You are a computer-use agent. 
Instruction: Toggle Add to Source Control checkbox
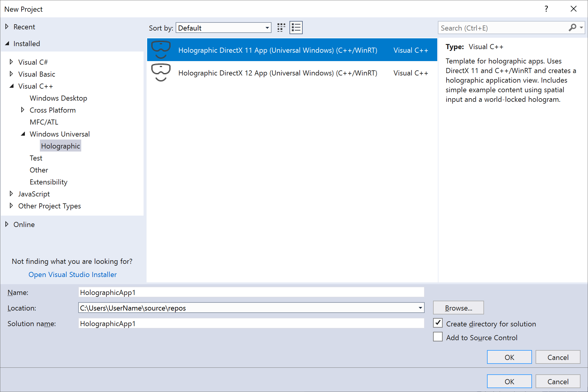438,337
